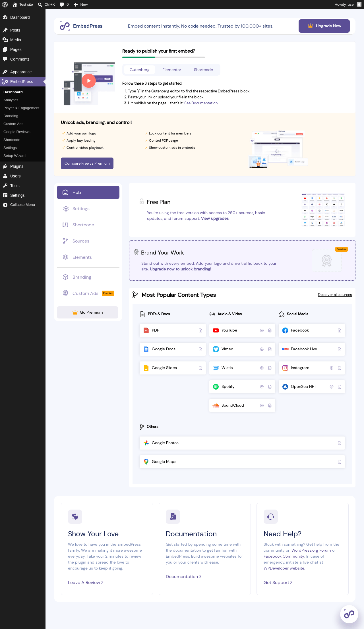Open the Ctrl+K search in the admin bar
The image size is (364, 629).
(46, 5)
